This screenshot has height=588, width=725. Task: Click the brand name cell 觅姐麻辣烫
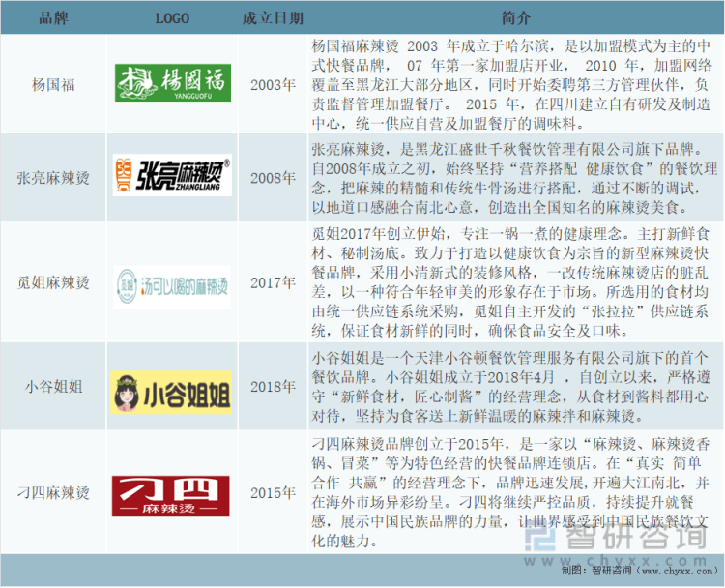point(53,282)
